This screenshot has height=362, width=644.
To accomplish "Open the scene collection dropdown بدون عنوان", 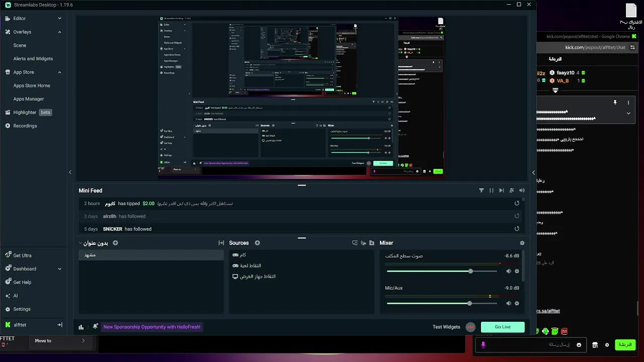I will click(94, 243).
